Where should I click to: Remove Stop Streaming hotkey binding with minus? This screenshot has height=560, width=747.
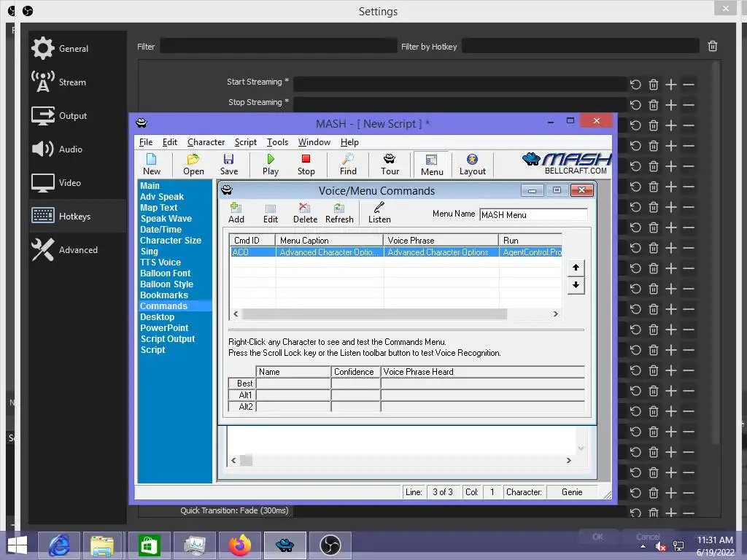[689, 105]
